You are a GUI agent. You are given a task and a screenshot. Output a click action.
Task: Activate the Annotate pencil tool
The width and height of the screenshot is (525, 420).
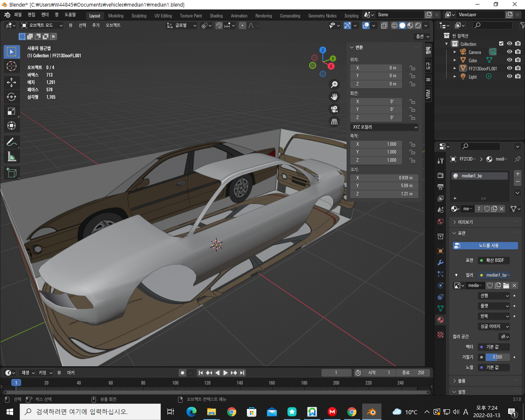click(x=11, y=142)
